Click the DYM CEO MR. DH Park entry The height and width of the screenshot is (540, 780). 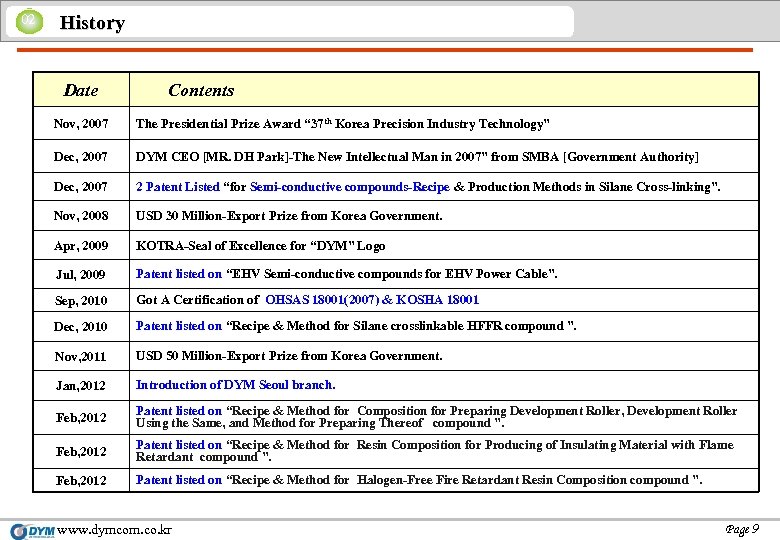(x=417, y=157)
